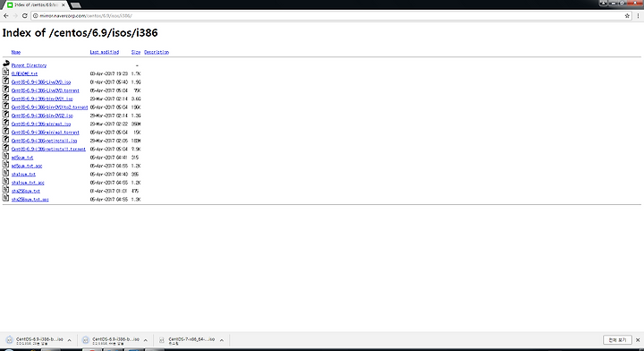The height and width of the screenshot is (351, 644).
Task: Open the sha256sum.txt.asc link
Action: click(x=30, y=200)
